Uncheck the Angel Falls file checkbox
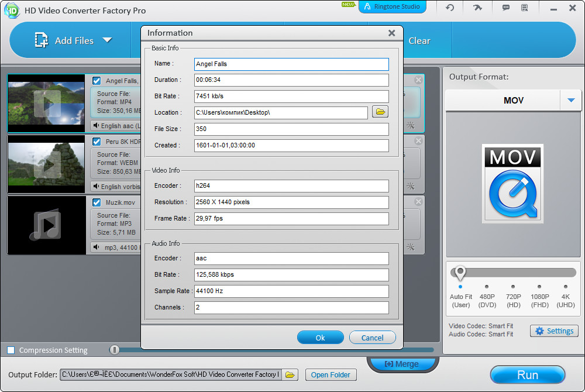Viewport: 585px width, 392px height. 97,81
